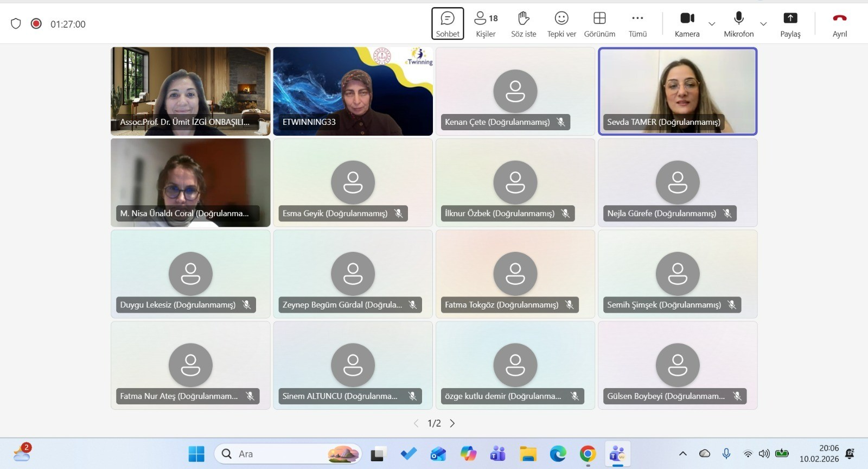Share screen using Paylaş
This screenshot has width=868, height=469.
pos(790,24)
